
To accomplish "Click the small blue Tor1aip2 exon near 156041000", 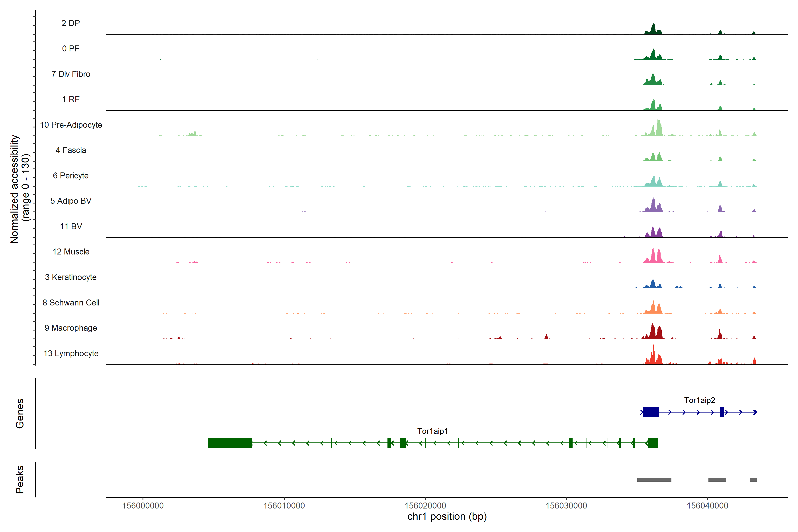I will tap(722, 412).
